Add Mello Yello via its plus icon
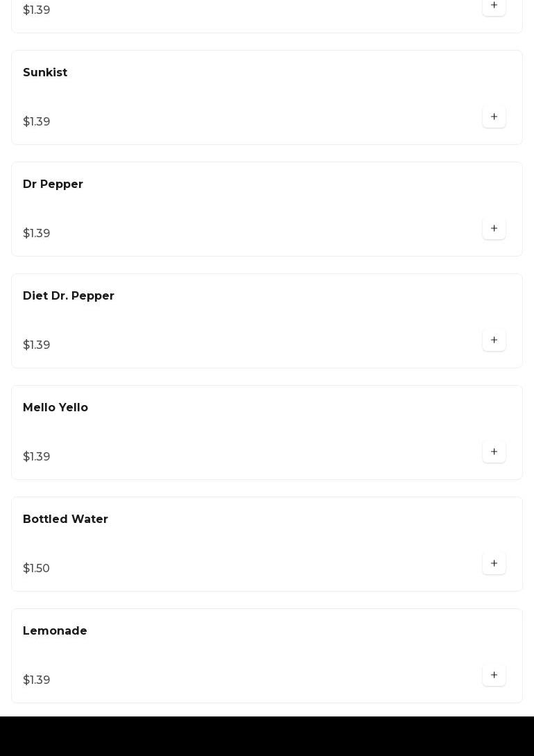534x756 pixels. coord(494,452)
